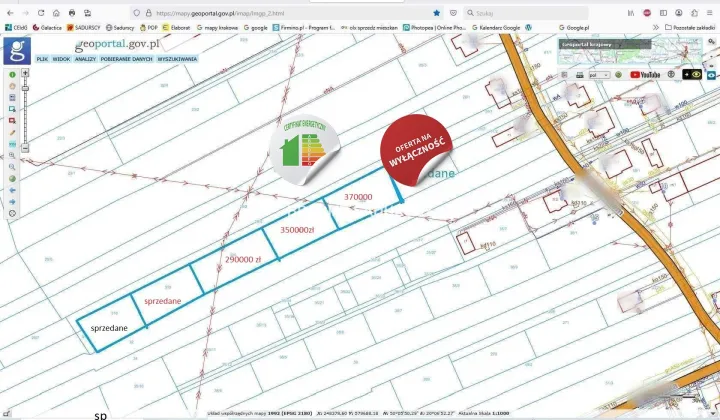The width and height of the screenshot is (720, 420).
Task: Click the green globe full extent tool
Action: [12, 179]
